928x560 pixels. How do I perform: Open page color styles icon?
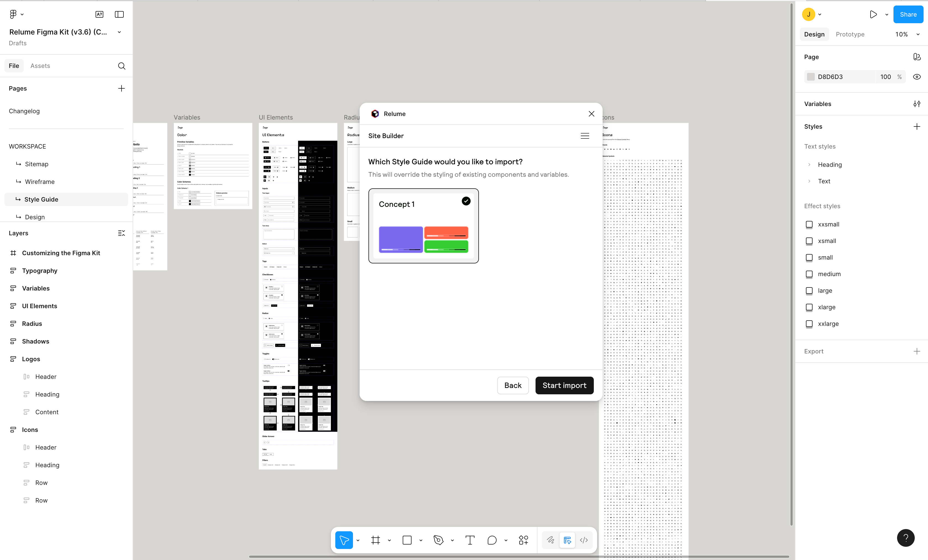click(917, 57)
